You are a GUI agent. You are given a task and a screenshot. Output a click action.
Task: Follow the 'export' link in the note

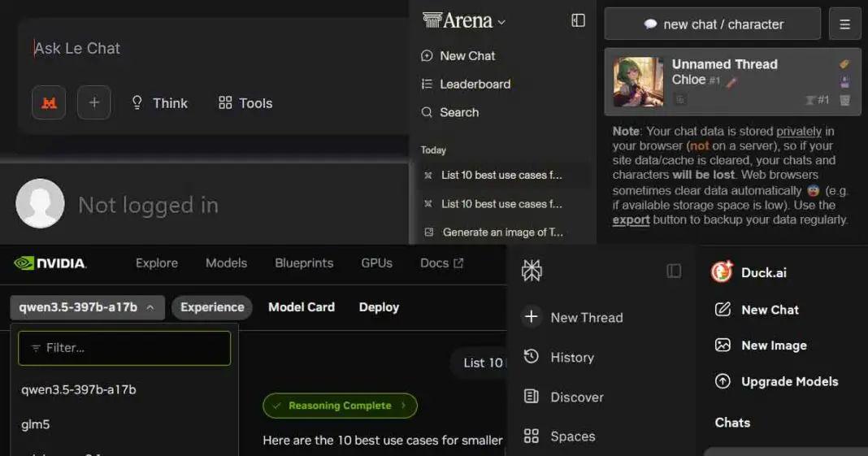point(631,219)
